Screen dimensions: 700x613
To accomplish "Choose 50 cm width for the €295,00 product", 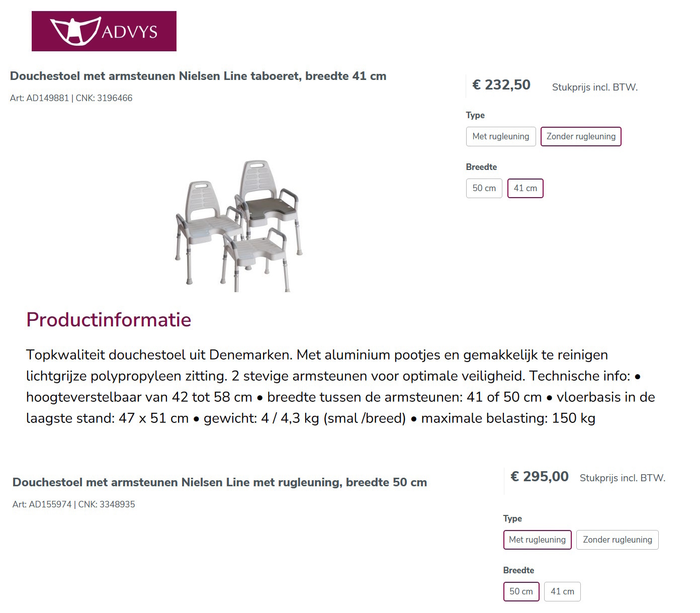I will (521, 592).
